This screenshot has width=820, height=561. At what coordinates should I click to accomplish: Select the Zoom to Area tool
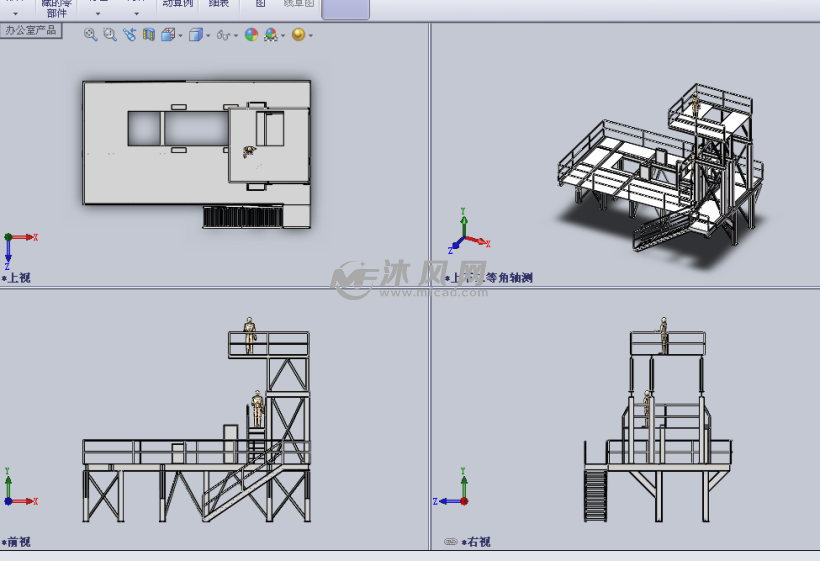click(110, 34)
